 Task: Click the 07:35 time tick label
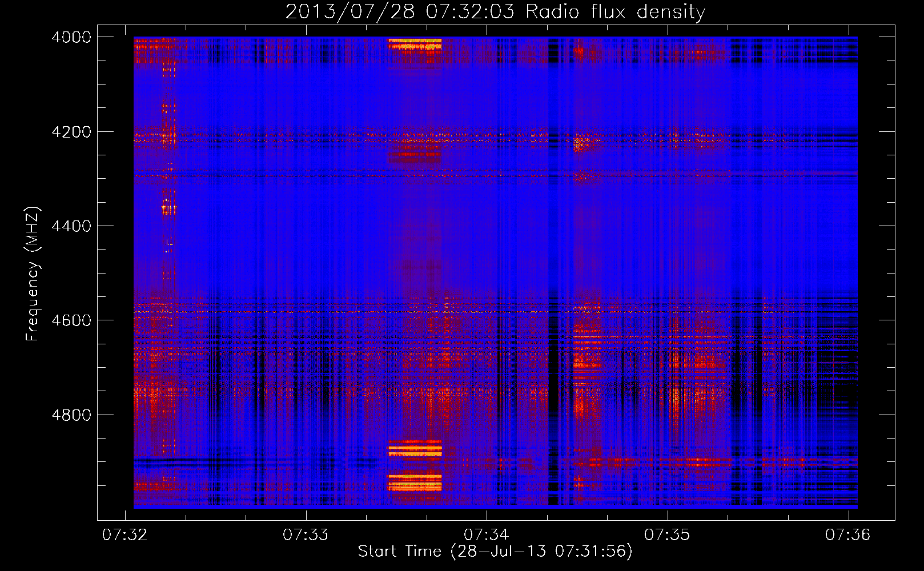pyautogui.click(x=667, y=534)
